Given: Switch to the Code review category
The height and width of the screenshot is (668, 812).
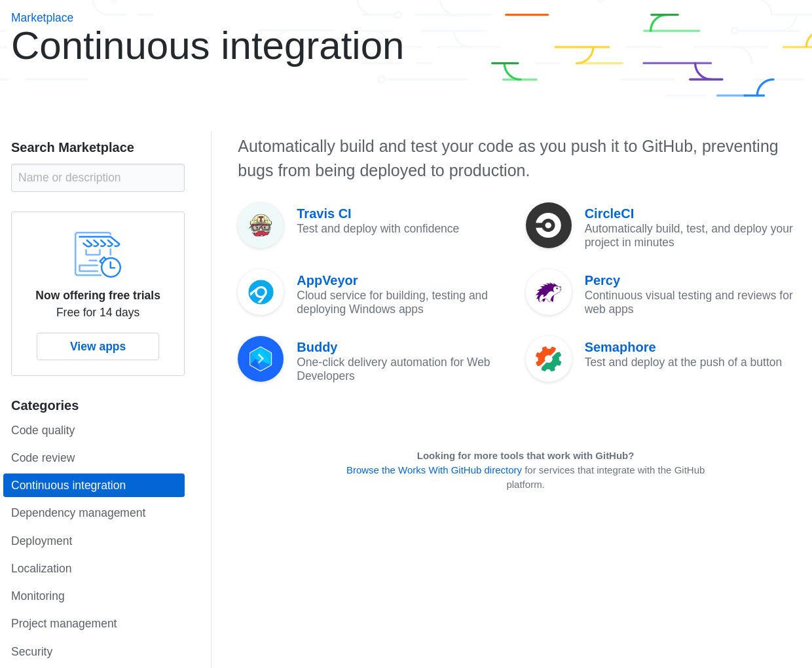Looking at the screenshot, I should [43, 458].
